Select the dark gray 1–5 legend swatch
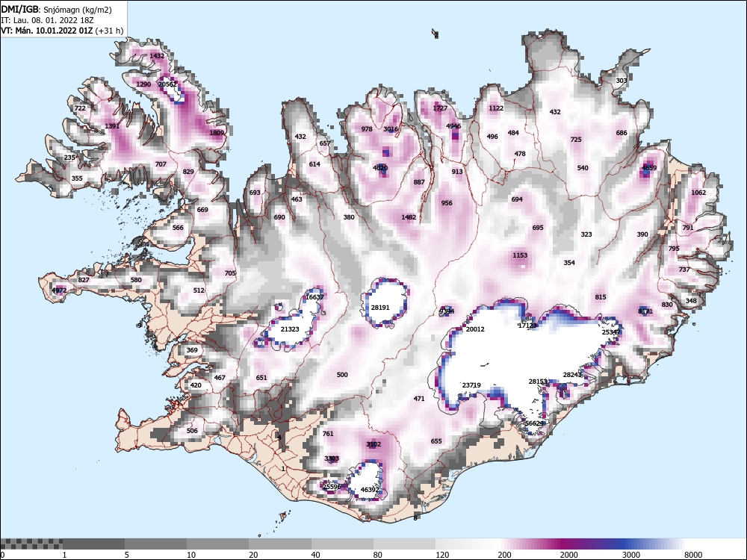Viewport: 747px width, 560px height. click(x=93, y=544)
